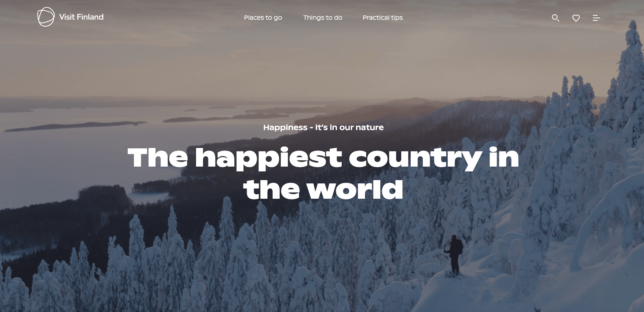The width and height of the screenshot is (644, 312).
Task: Click the 'Happiness - it's in our nature' tagline
Action: (x=323, y=128)
